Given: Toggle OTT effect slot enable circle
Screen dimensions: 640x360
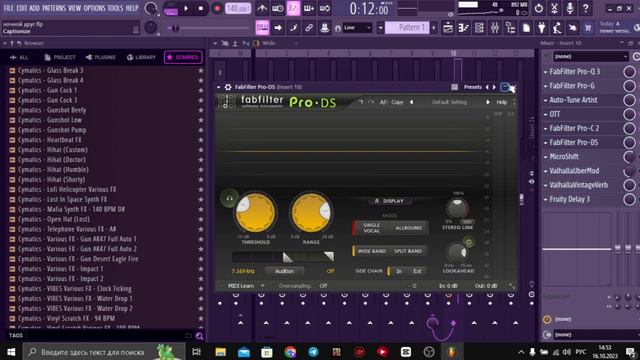Looking at the screenshot, I should pos(629,114).
